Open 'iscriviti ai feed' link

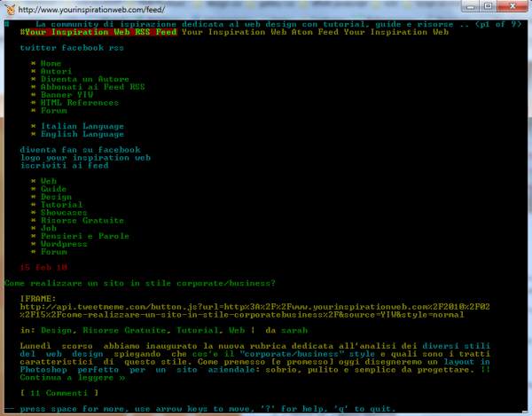click(65, 165)
